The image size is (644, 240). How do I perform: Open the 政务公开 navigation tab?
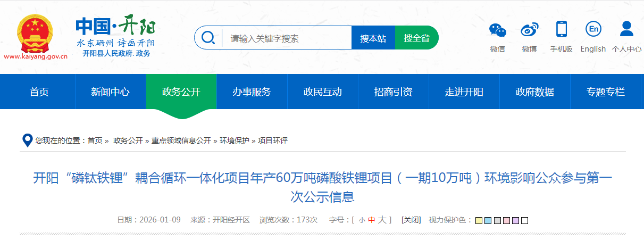181,92
